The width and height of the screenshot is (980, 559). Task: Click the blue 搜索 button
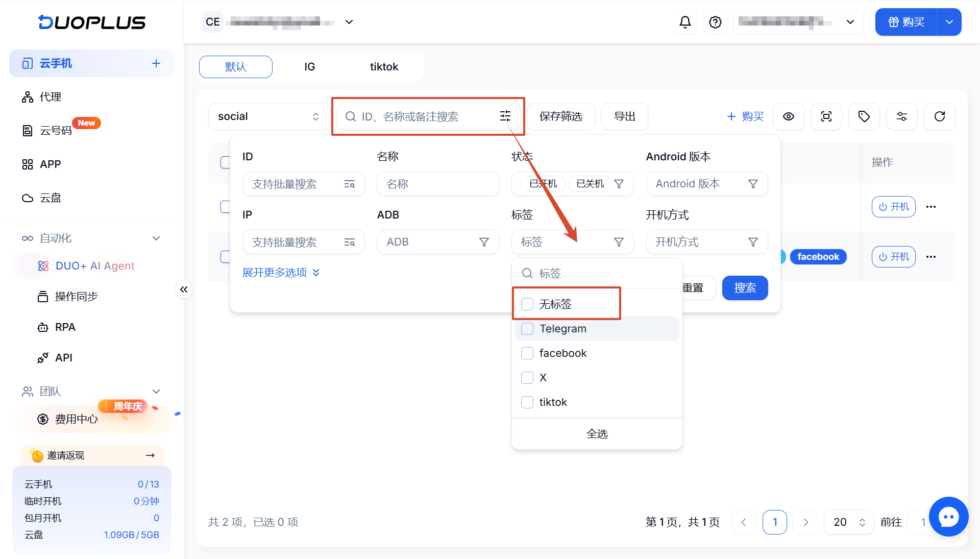745,288
